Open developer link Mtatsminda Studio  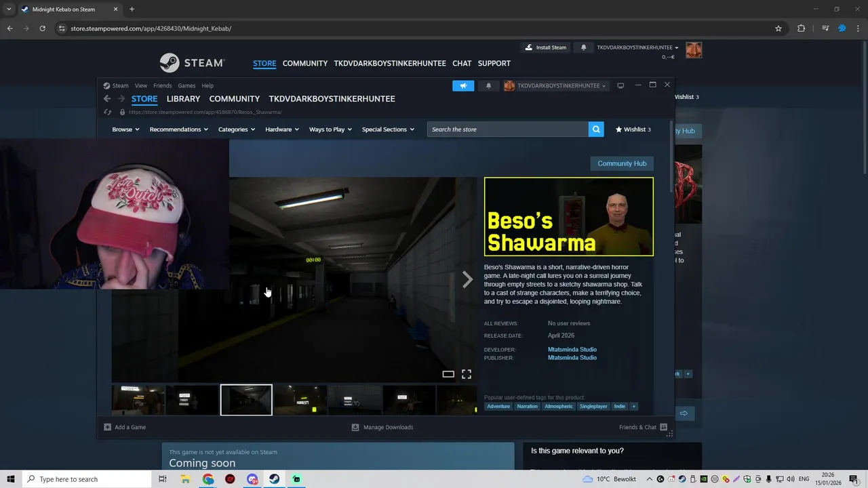click(572, 350)
